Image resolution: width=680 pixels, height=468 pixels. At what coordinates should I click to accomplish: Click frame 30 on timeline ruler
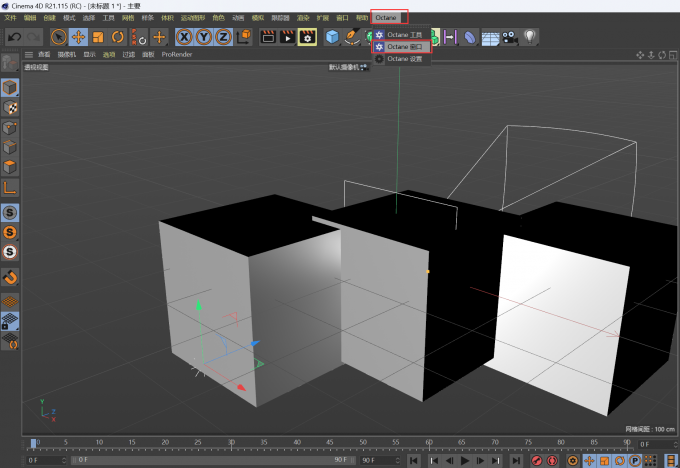pyautogui.click(x=231, y=442)
